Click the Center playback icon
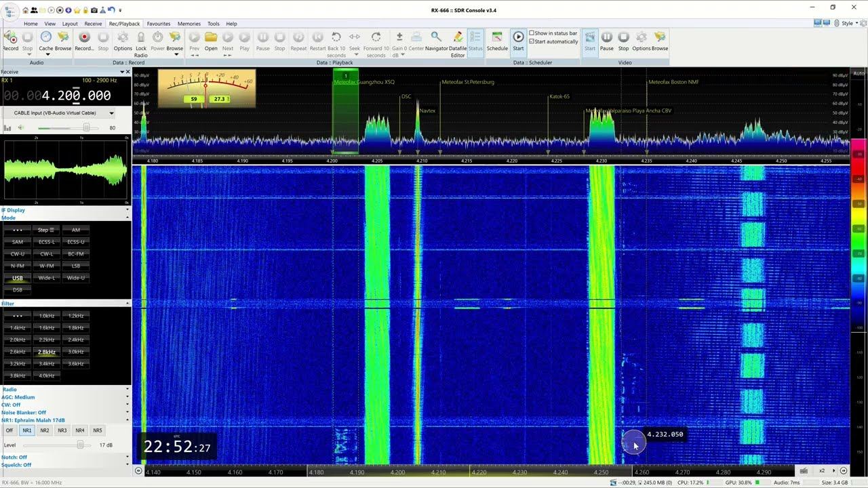 point(416,41)
